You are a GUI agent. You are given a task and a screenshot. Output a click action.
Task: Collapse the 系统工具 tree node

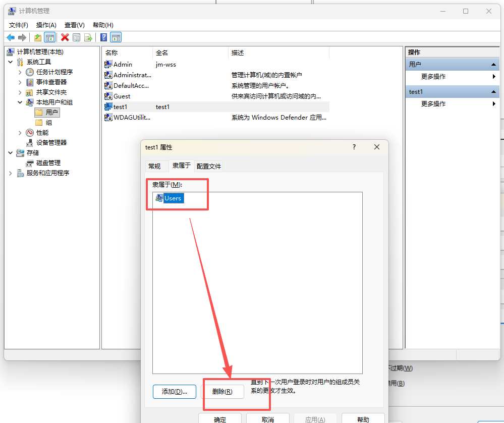pyautogui.click(x=11, y=62)
